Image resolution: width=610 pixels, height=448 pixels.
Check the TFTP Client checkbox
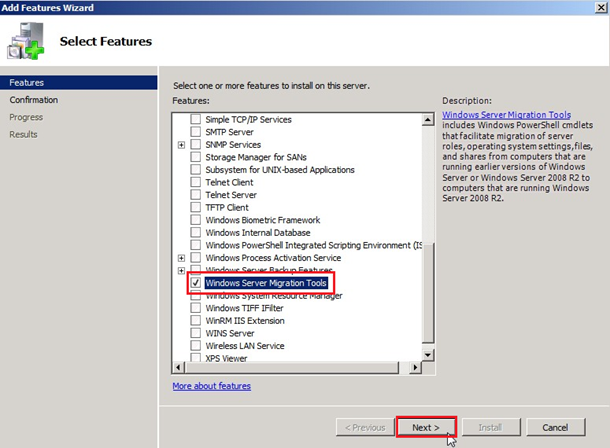pyautogui.click(x=196, y=207)
